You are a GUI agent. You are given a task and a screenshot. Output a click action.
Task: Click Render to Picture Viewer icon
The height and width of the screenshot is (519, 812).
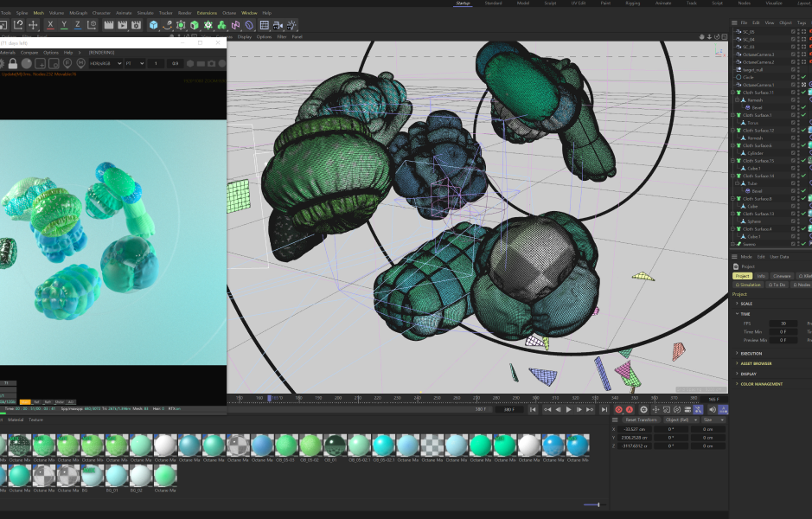(122, 25)
